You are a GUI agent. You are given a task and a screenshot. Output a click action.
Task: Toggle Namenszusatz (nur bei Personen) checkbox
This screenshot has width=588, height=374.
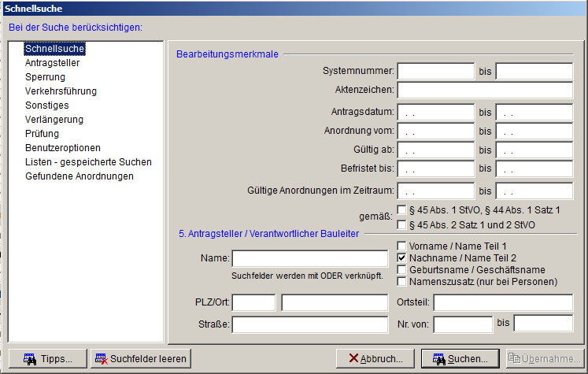(x=401, y=281)
